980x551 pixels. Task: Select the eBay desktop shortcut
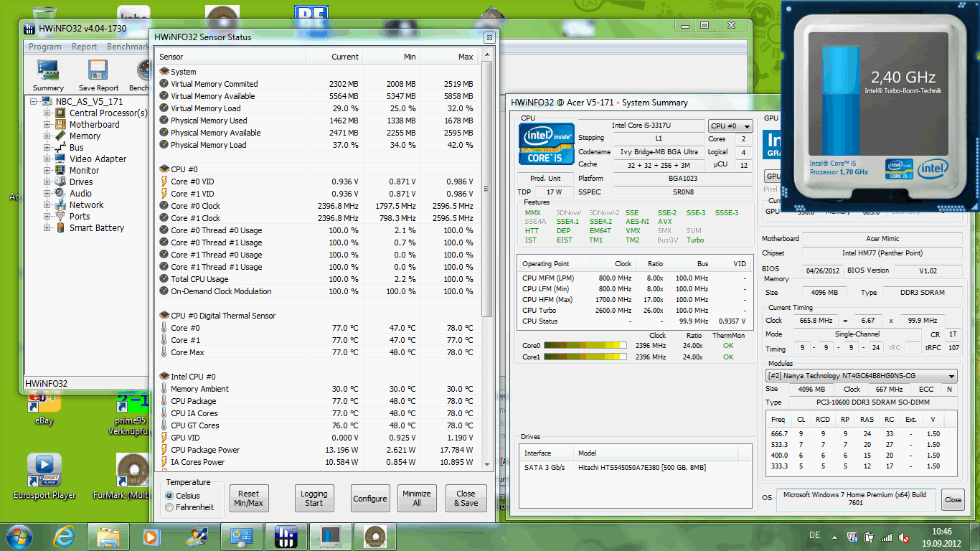pyautogui.click(x=44, y=409)
